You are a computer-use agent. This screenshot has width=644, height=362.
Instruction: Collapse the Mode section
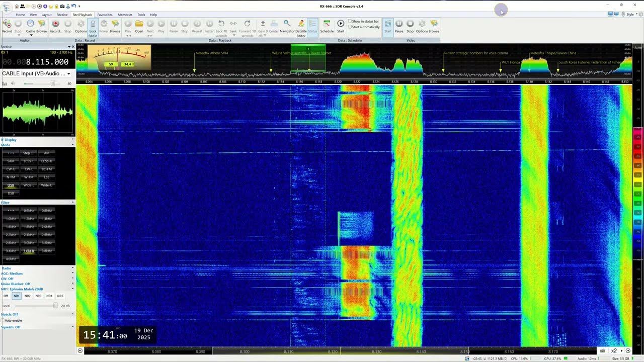click(37, 145)
